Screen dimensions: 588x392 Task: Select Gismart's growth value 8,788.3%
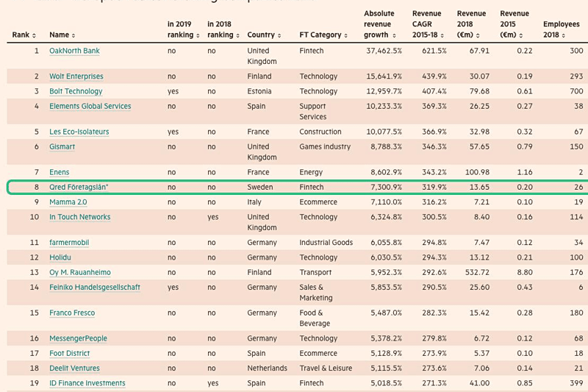(387, 146)
